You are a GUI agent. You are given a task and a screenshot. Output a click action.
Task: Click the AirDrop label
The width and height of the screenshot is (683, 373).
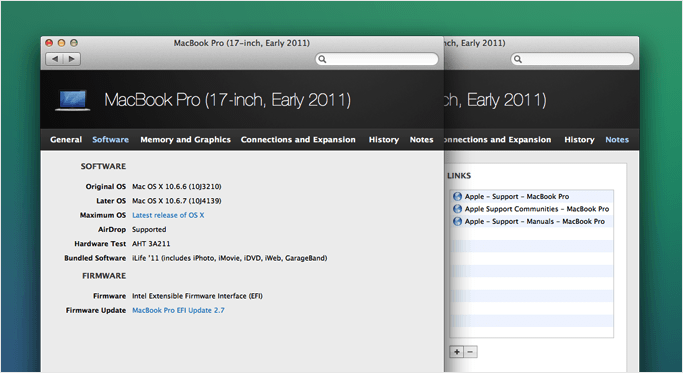(112, 229)
